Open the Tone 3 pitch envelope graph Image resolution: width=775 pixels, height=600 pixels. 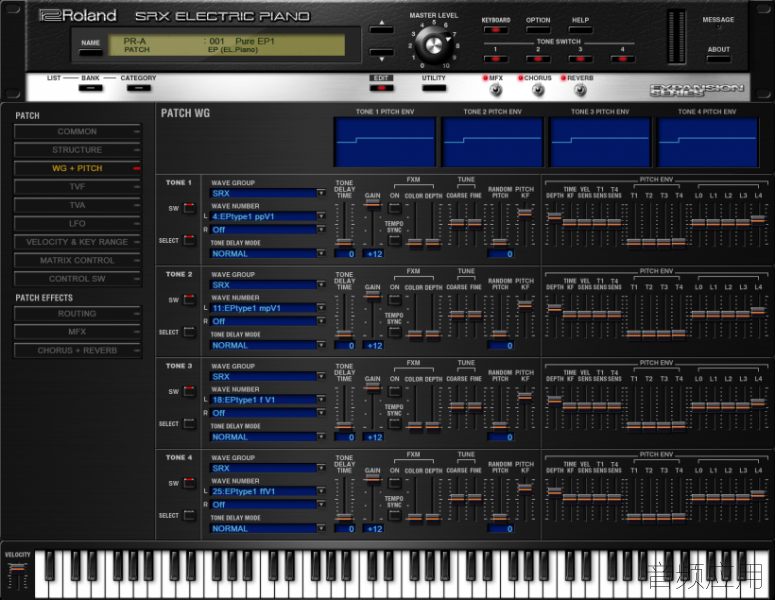point(600,141)
